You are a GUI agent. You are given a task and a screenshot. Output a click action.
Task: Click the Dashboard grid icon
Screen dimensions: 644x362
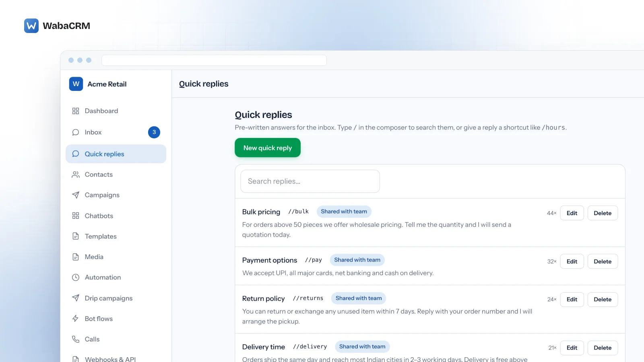point(76,111)
